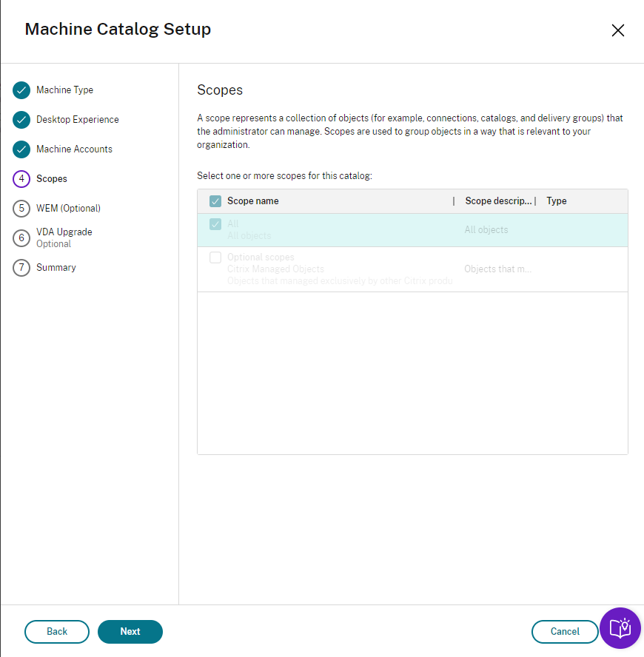Click the Scopes step number 4 icon

click(x=21, y=179)
